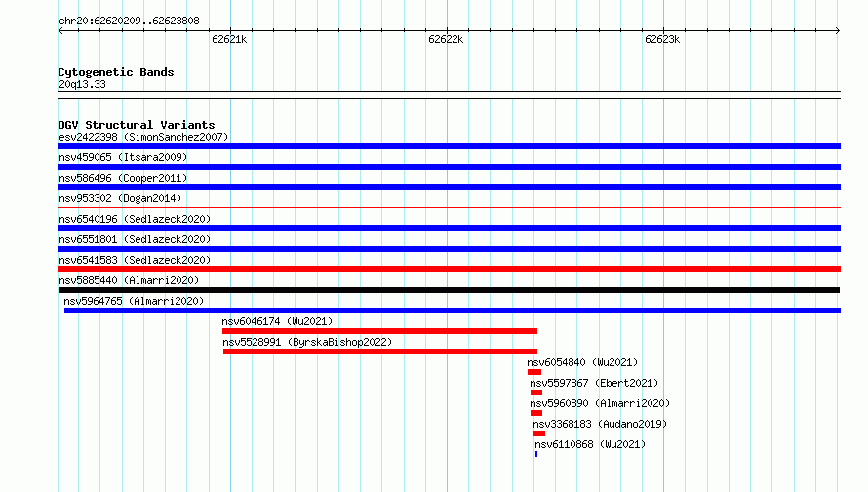
Task: Select the red bar under nsv6541583
Action: click(449, 269)
